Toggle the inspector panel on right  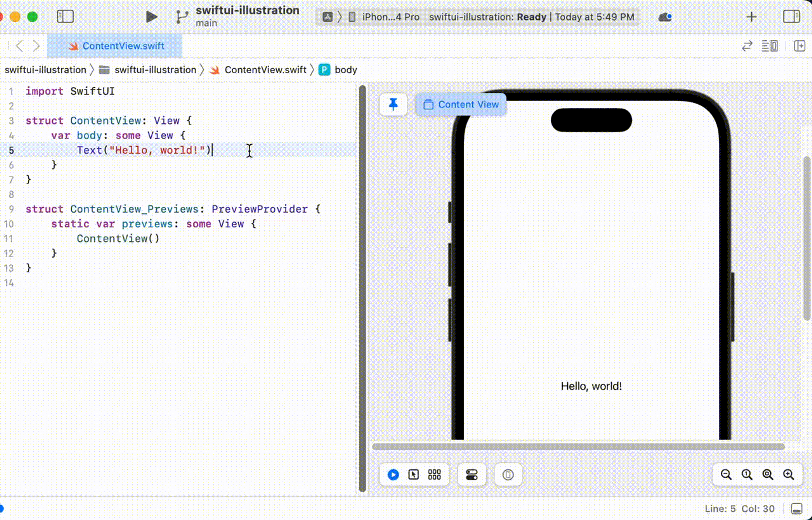791,17
